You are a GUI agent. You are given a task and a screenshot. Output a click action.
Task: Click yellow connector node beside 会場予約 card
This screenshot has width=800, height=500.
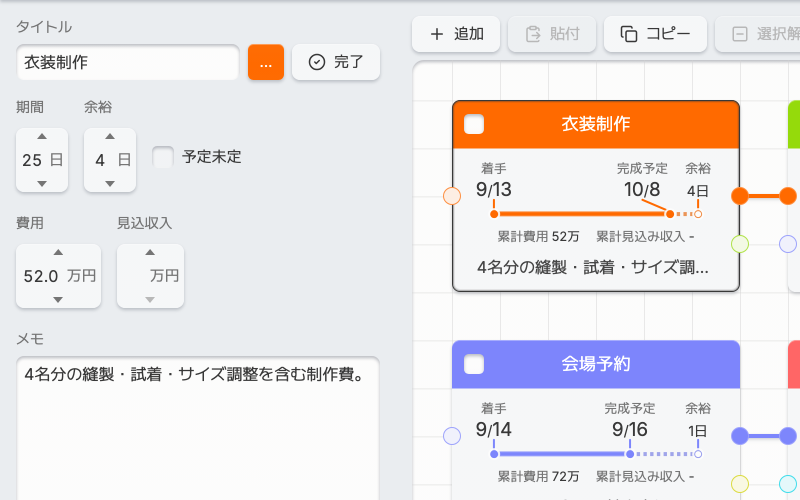[x=740, y=484]
